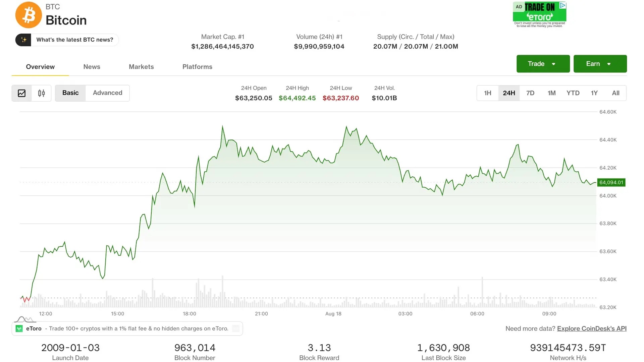Viewport: 644px width, 362px height.
Task: Switch to the Platforms tab
Action: click(x=197, y=67)
